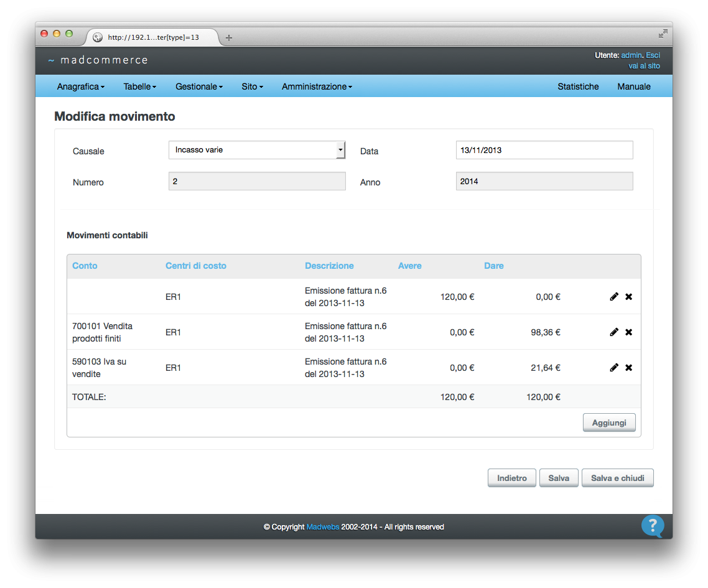Image resolution: width=708 pixels, height=588 pixels.
Task: Click the Numero field containing 2
Action: pos(257,181)
